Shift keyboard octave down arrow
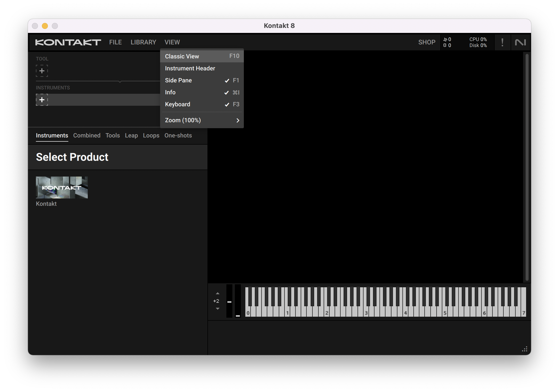559x392 pixels. [x=218, y=309]
